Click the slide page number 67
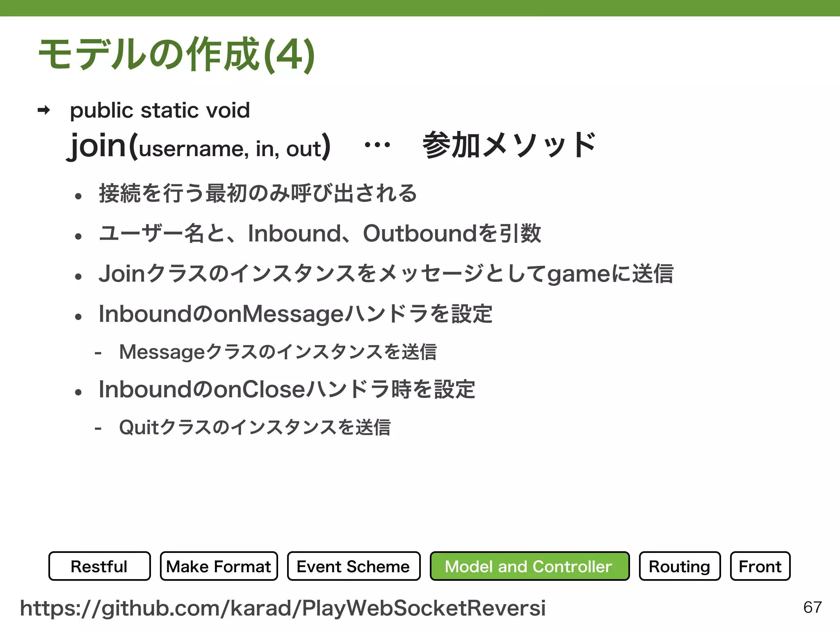 coord(813,607)
